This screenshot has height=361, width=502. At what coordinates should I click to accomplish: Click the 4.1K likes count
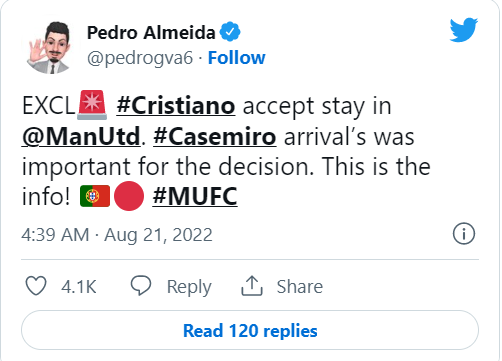click(x=79, y=287)
